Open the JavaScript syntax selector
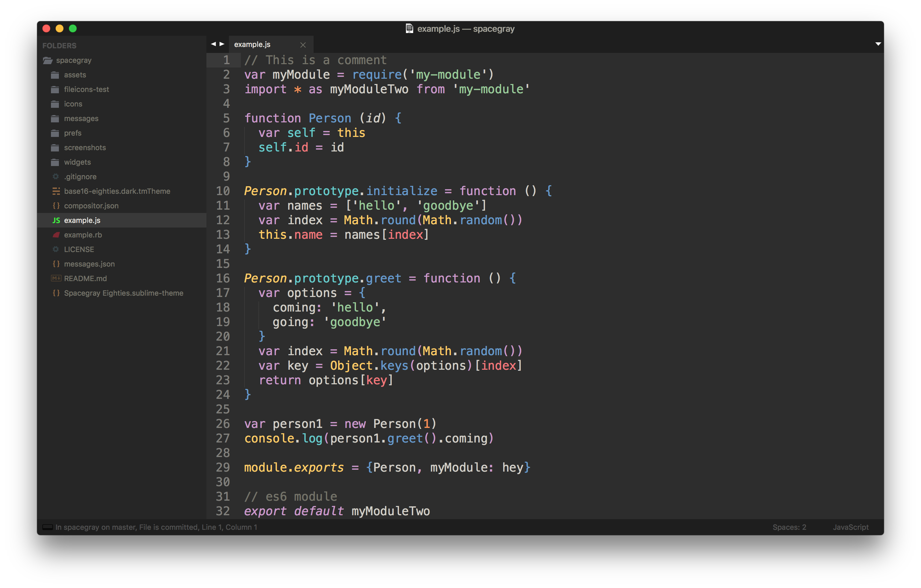This screenshot has width=921, height=588. [x=851, y=527]
